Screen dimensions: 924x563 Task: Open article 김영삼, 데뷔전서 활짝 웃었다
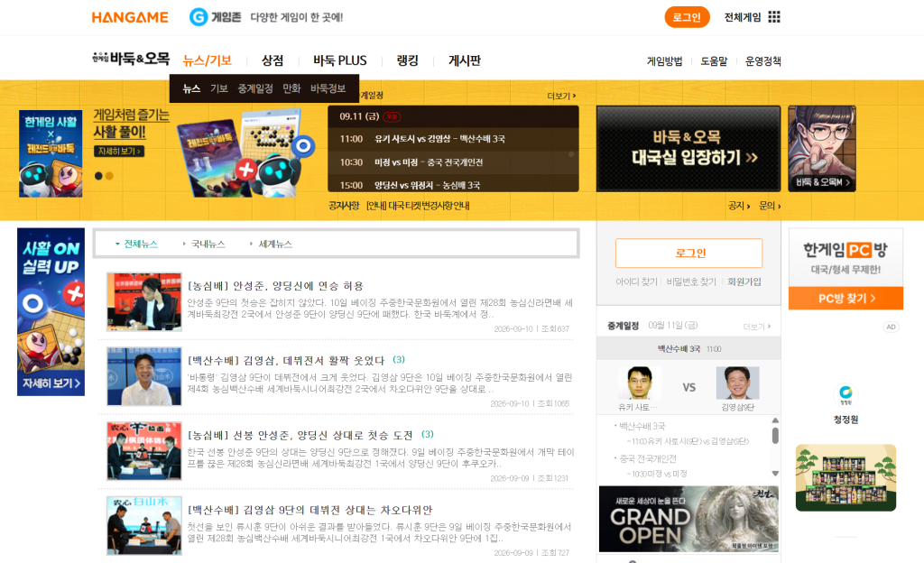tap(286, 360)
